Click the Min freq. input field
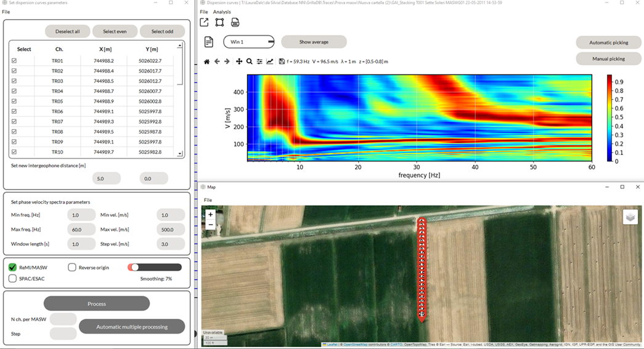 pos(81,215)
